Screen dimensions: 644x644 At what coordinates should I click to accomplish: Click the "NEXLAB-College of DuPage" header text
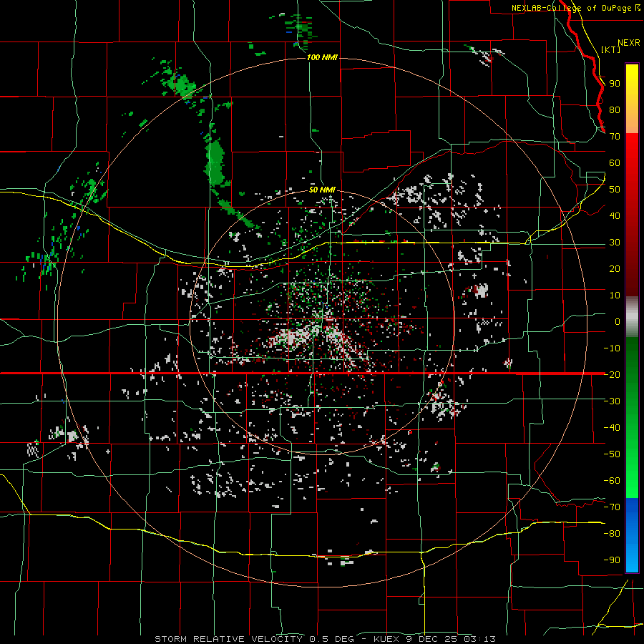572,8
